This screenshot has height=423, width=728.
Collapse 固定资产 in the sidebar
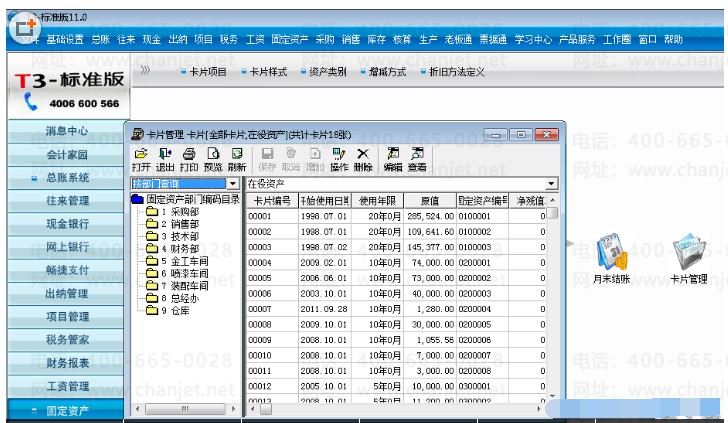coord(68,411)
